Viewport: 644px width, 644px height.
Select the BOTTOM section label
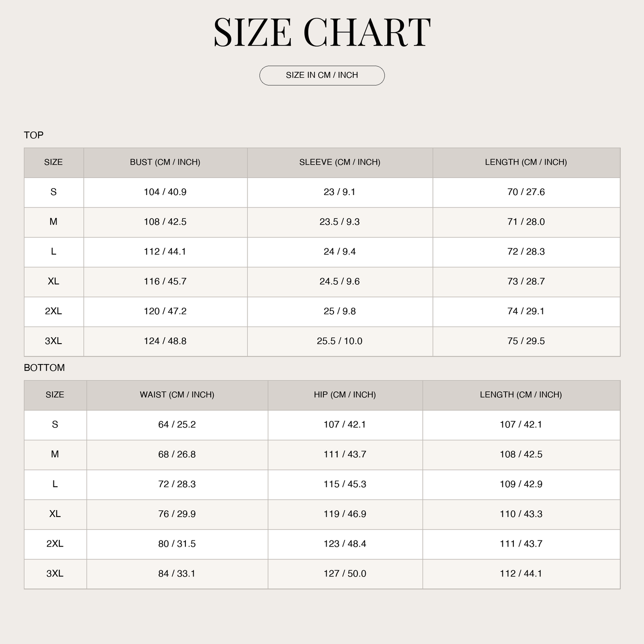(44, 368)
